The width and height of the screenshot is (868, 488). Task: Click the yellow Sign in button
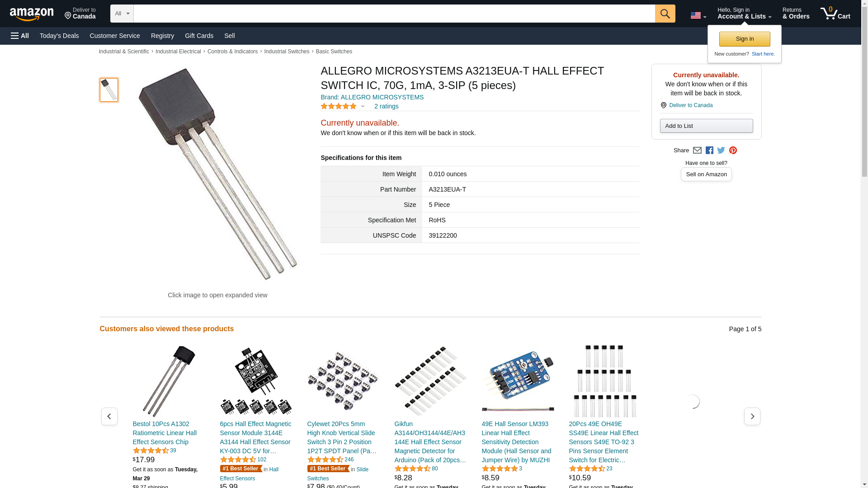(x=745, y=39)
